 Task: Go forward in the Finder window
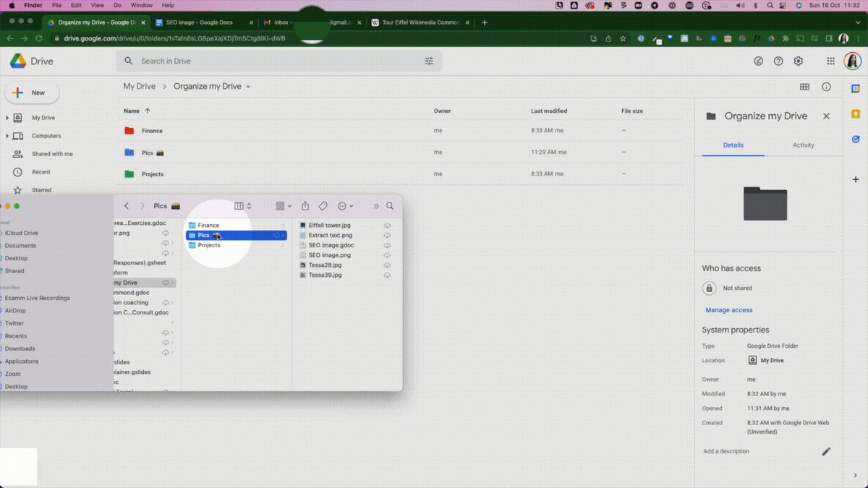[142, 206]
